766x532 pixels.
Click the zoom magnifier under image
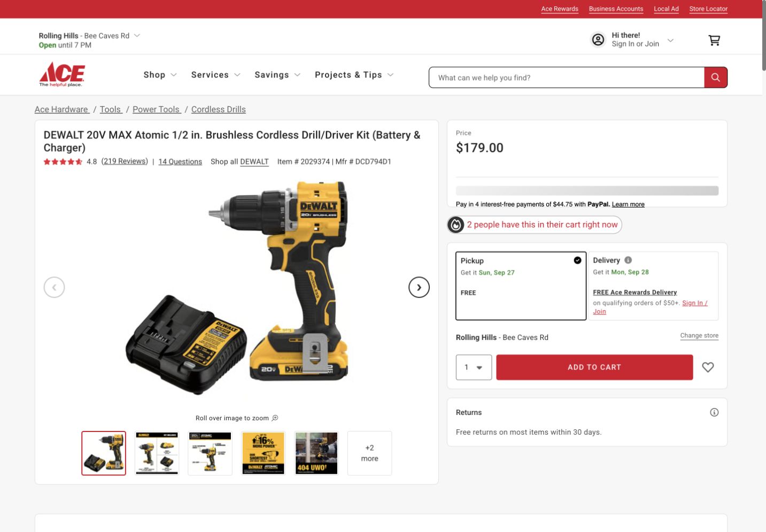tap(275, 418)
